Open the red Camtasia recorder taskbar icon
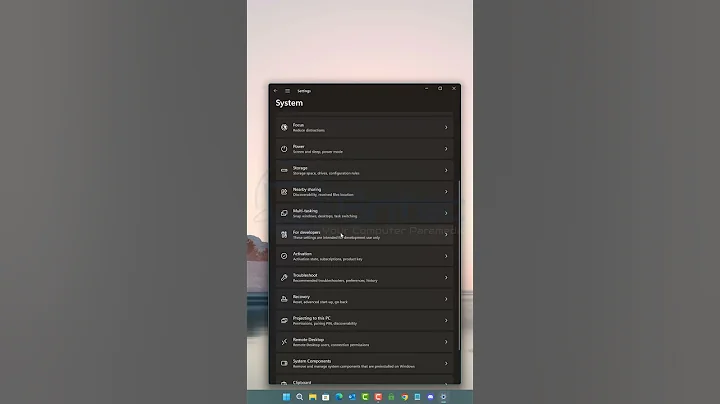720x404 pixels. (378, 397)
